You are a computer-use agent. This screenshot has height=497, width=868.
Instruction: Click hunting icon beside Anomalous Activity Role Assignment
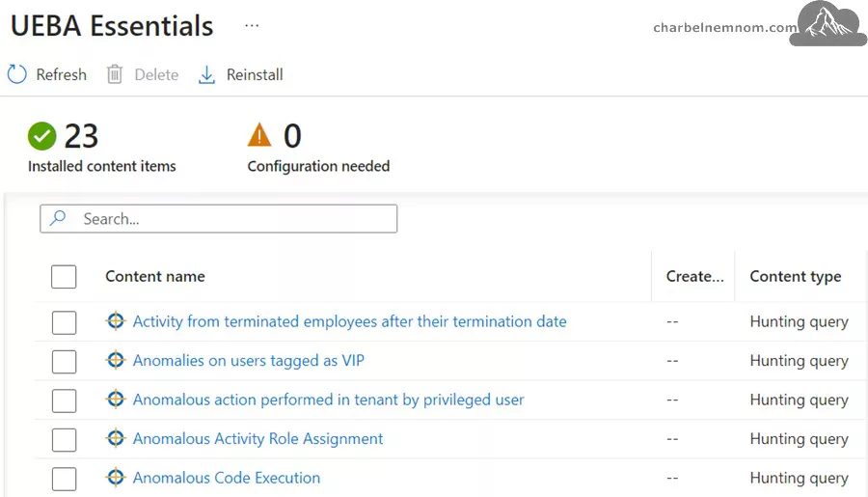pos(116,438)
